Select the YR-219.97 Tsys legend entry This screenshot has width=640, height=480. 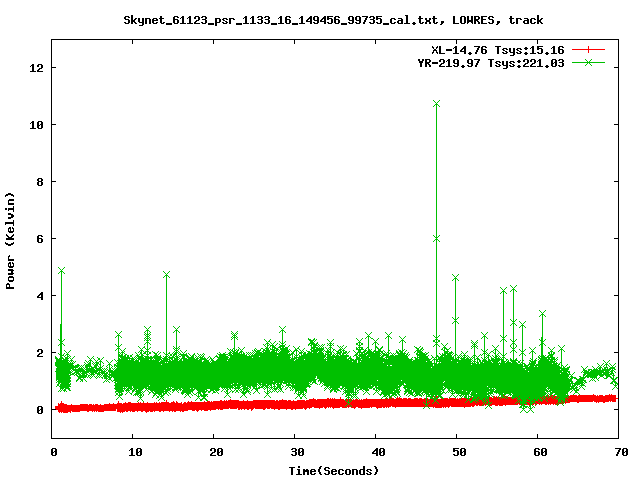pyautogui.click(x=490, y=62)
